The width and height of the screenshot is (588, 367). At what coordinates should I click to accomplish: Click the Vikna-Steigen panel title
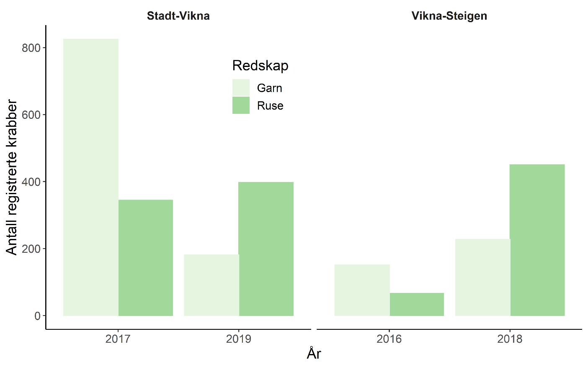[449, 16]
